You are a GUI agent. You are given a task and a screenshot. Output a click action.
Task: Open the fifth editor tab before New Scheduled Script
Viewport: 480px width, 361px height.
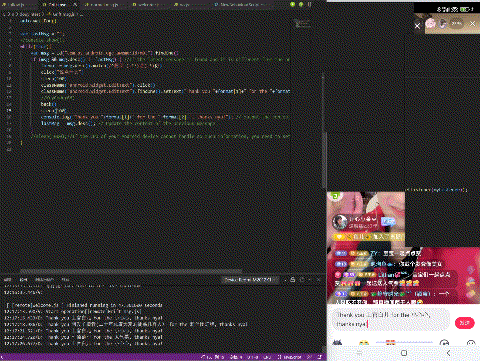pos(187,5)
